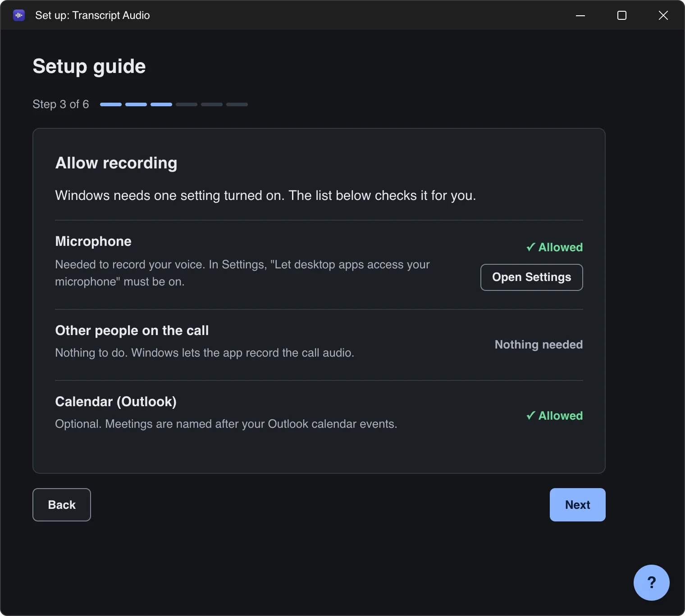Click 'Windows needs one setting turned on' text
Screen dimensions: 685x616
tap(265, 195)
